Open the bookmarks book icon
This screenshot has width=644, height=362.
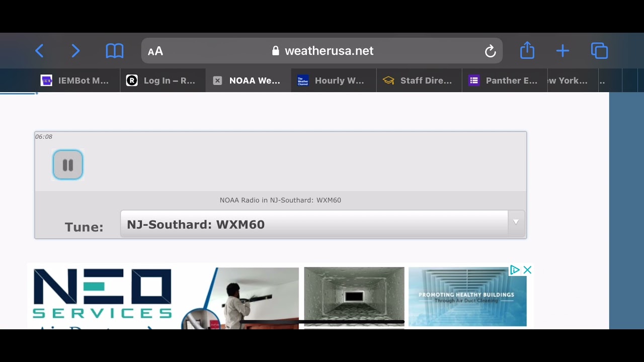pyautogui.click(x=115, y=51)
